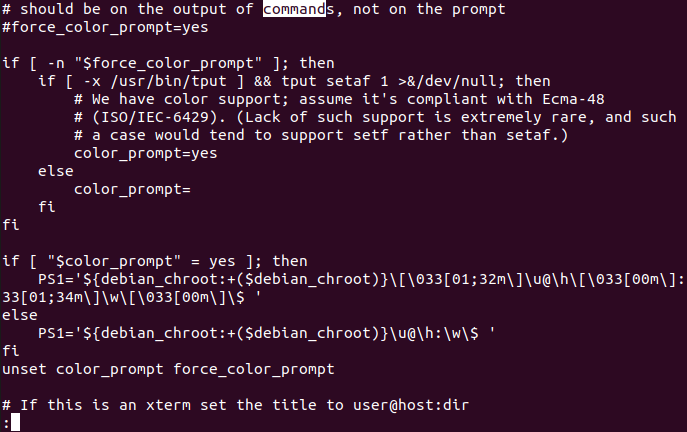The height and width of the screenshot is (432, 687).
Task: Click "PS1=" on the colored prompt line
Action: tap(56, 279)
